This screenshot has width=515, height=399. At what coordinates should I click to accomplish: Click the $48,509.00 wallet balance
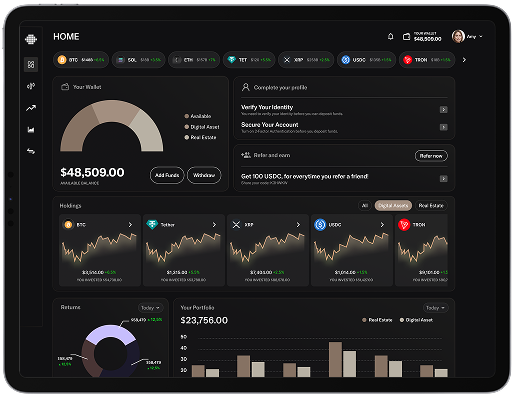[x=92, y=172]
